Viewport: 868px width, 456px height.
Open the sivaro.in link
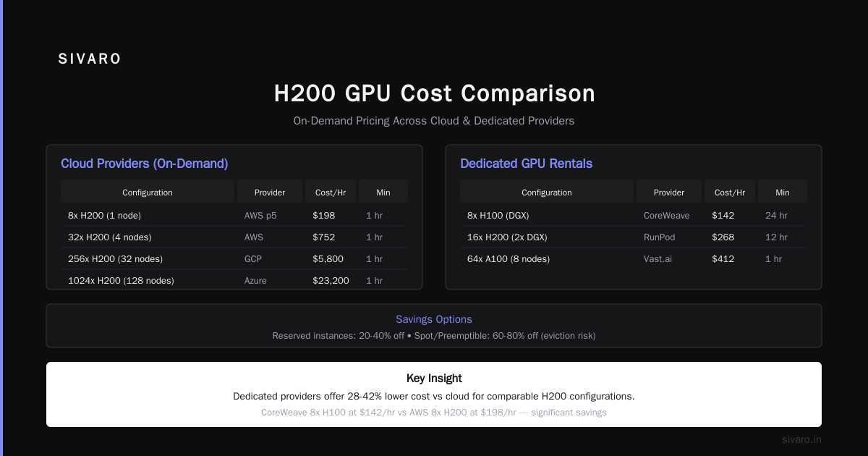pos(801,439)
